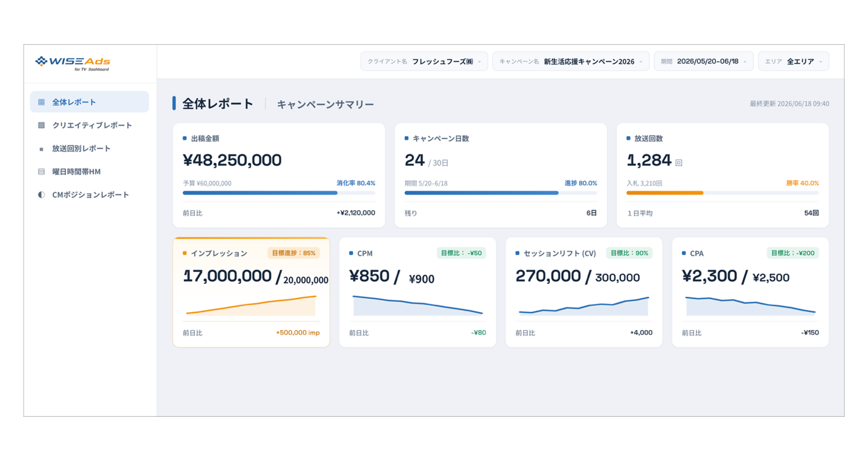
Task: Click the クリエイティブレポート sidebar icon
Action: point(41,125)
